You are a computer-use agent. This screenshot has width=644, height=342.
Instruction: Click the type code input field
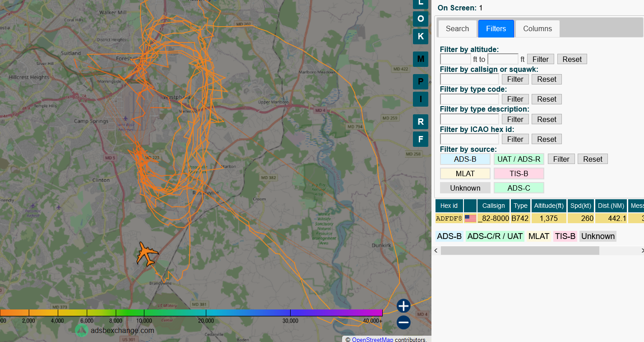pos(469,99)
